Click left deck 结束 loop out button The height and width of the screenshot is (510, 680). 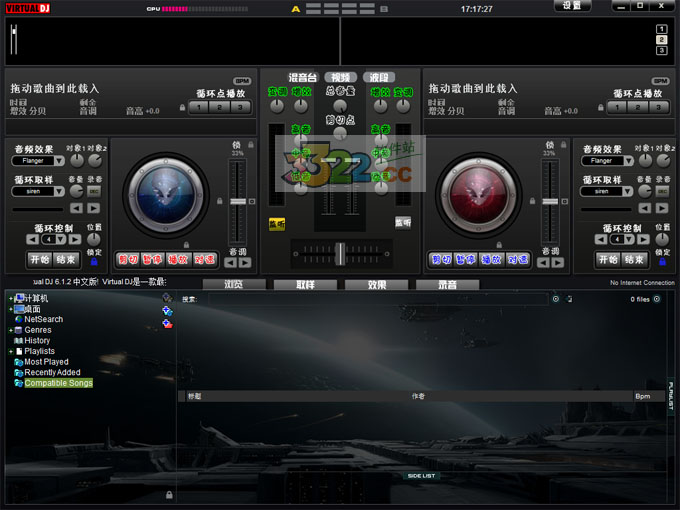point(66,259)
